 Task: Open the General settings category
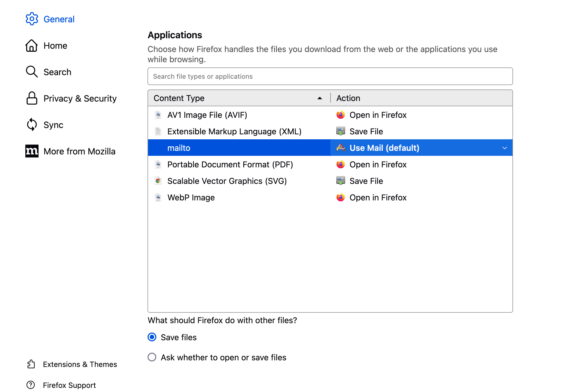pyautogui.click(x=59, y=19)
